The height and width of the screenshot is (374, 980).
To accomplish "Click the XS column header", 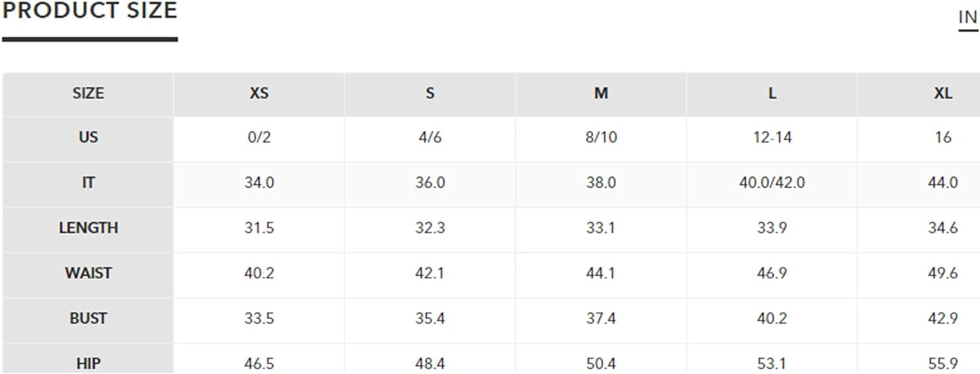I will pyautogui.click(x=259, y=93).
